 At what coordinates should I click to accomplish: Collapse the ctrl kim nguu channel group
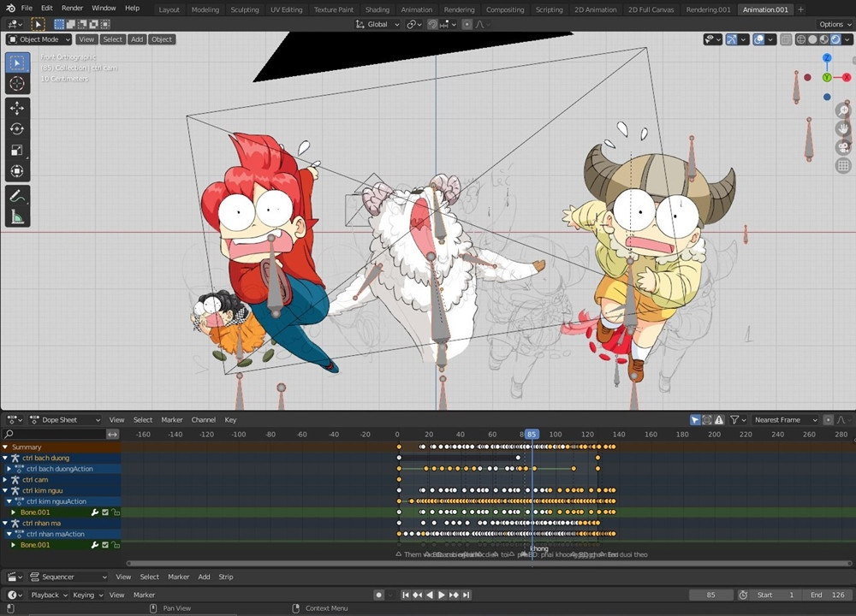pyautogui.click(x=5, y=491)
